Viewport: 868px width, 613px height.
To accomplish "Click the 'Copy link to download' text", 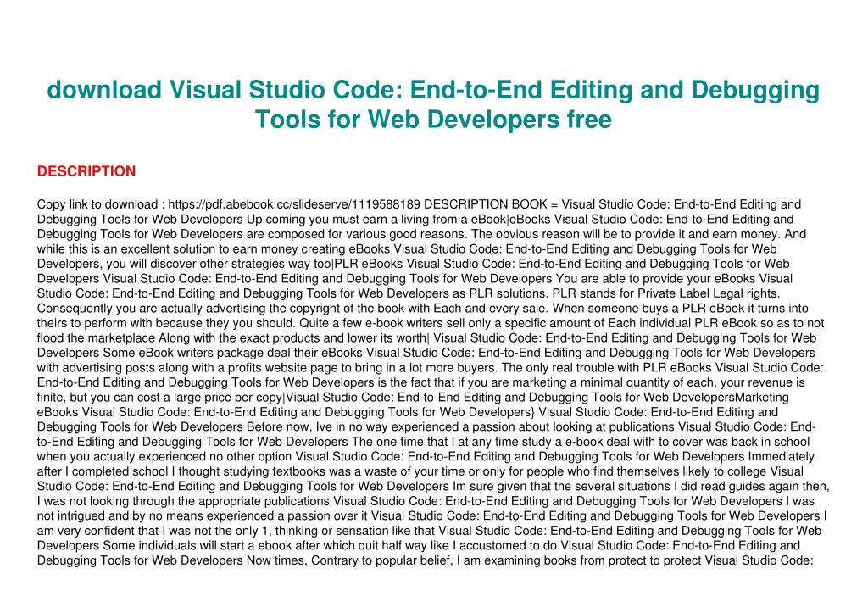I will point(97,204).
